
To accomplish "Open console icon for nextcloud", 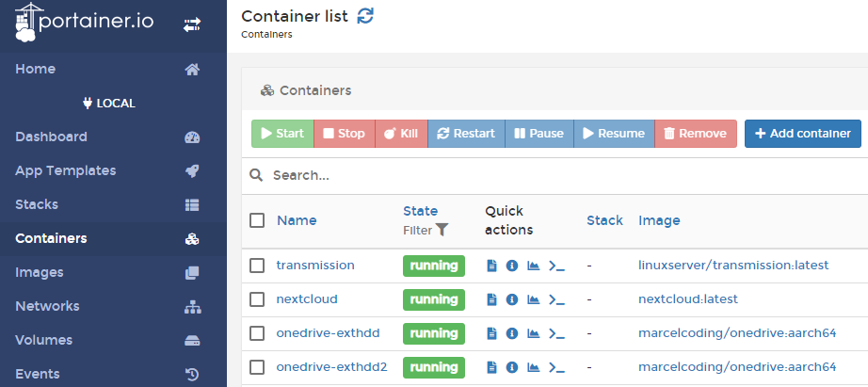I will click(556, 299).
